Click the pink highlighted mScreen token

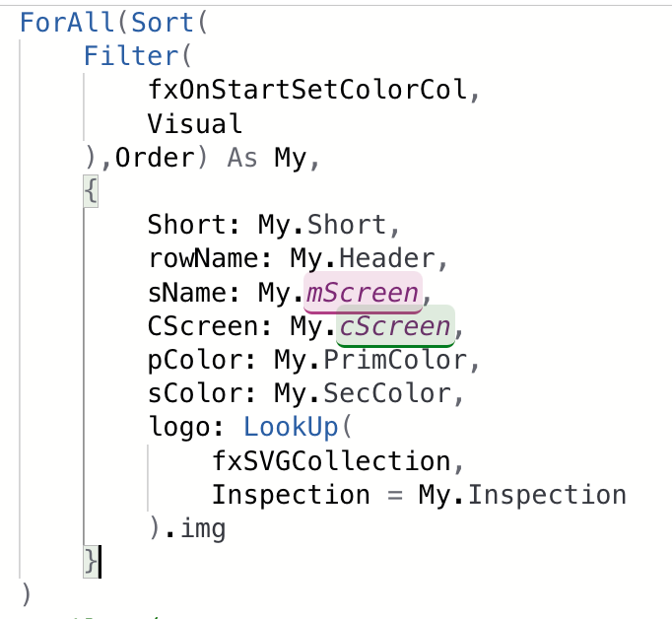[x=363, y=293]
